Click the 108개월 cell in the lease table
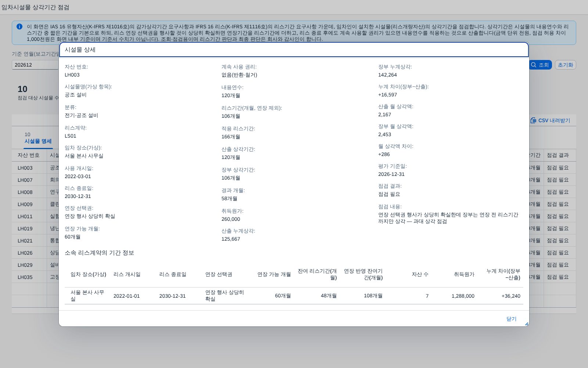 [373, 296]
